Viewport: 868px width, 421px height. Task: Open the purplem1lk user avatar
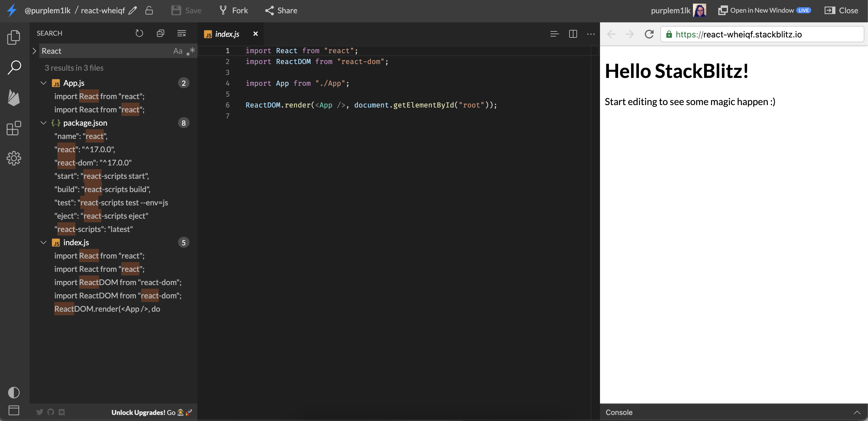tap(700, 11)
